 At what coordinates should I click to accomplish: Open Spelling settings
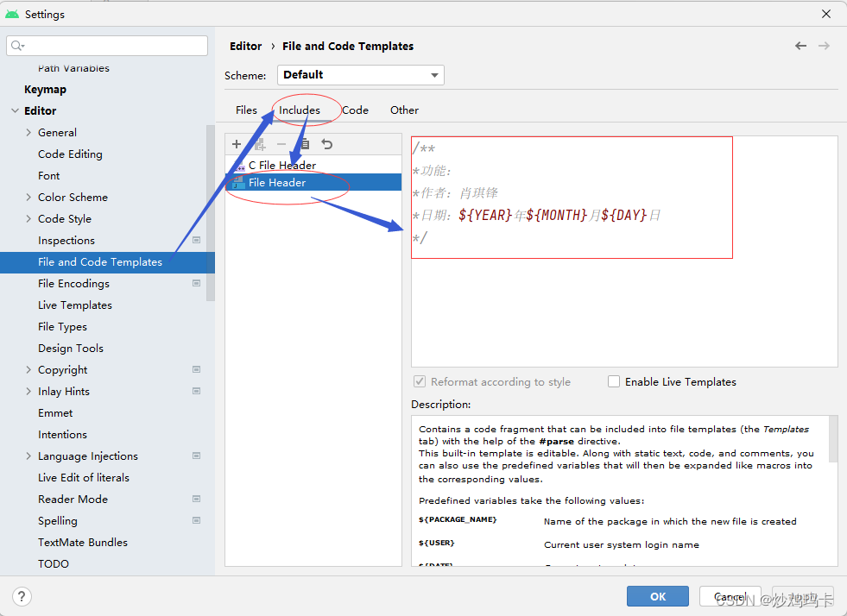coord(58,521)
